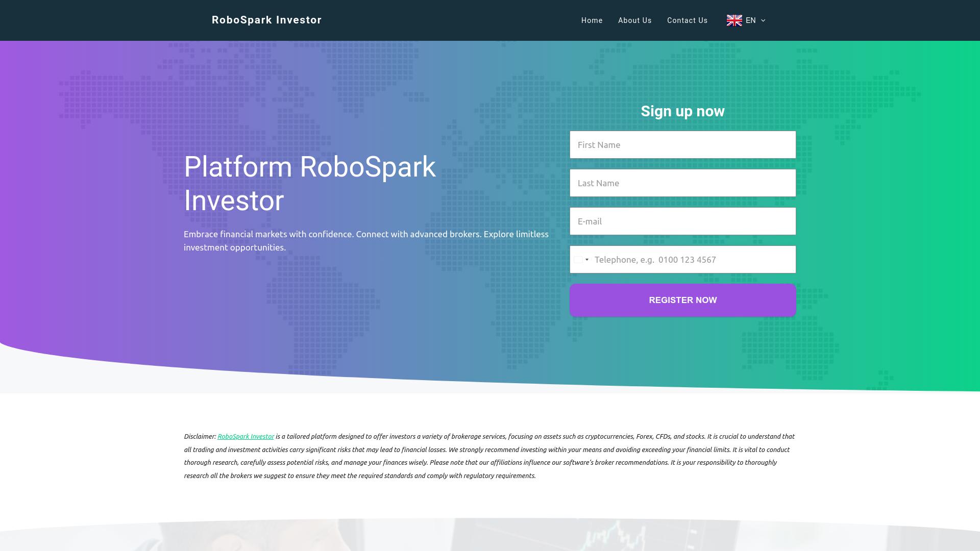980x551 pixels.
Task: Select the E-mail input box
Action: (682, 221)
